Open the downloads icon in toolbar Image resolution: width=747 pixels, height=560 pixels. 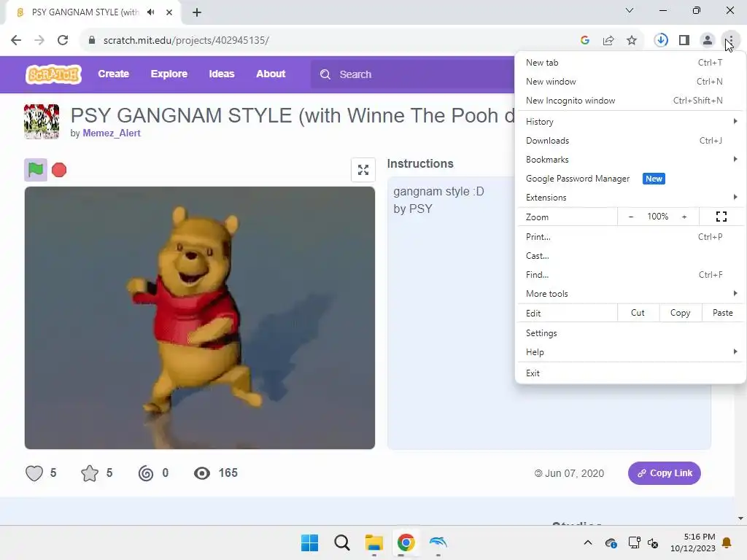pos(661,40)
